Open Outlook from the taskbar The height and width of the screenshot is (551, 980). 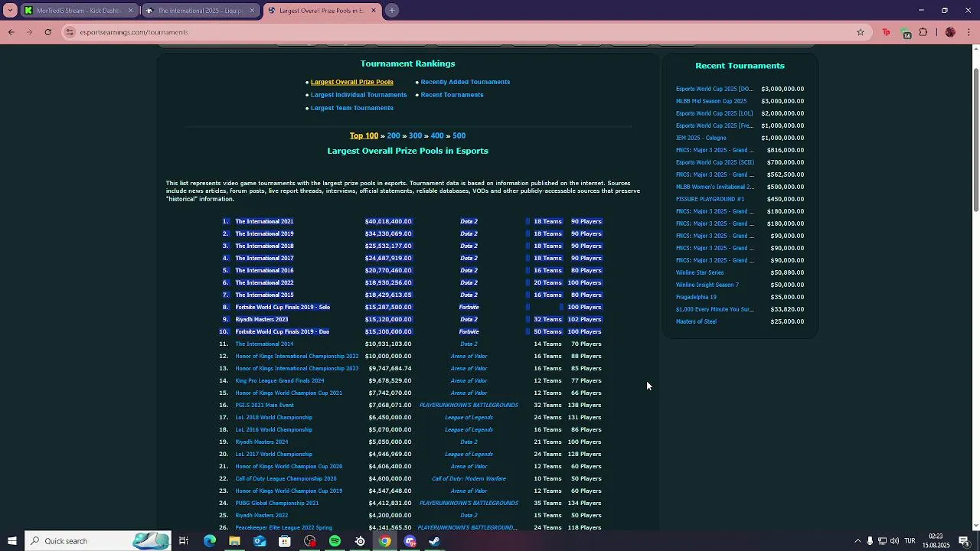[x=260, y=541]
